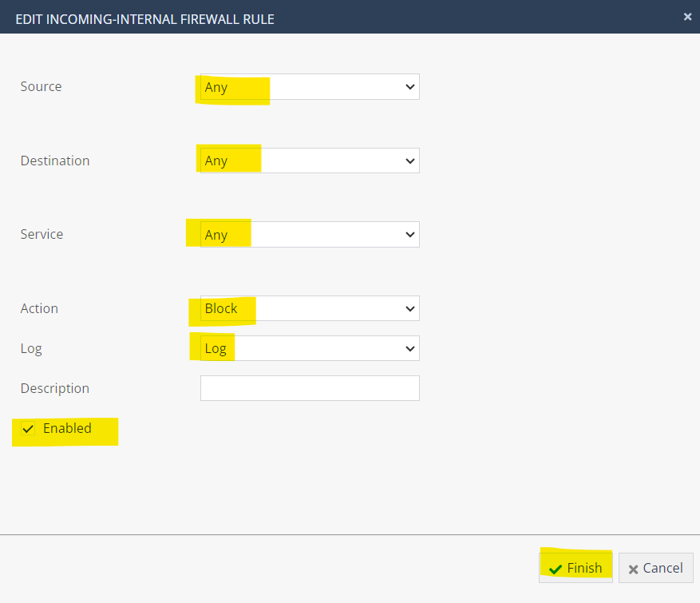Cancel editing the firewall rule
This screenshot has width=700, height=603.
(655, 568)
